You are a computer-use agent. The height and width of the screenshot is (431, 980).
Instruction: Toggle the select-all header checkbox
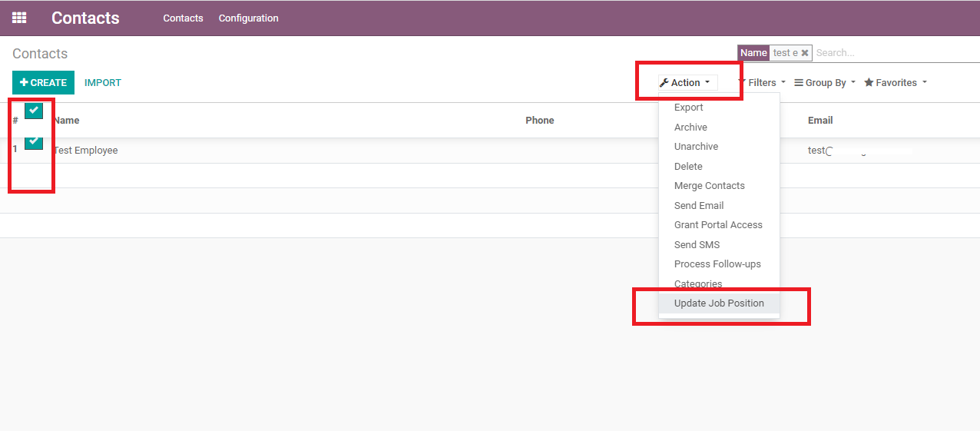(33, 111)
